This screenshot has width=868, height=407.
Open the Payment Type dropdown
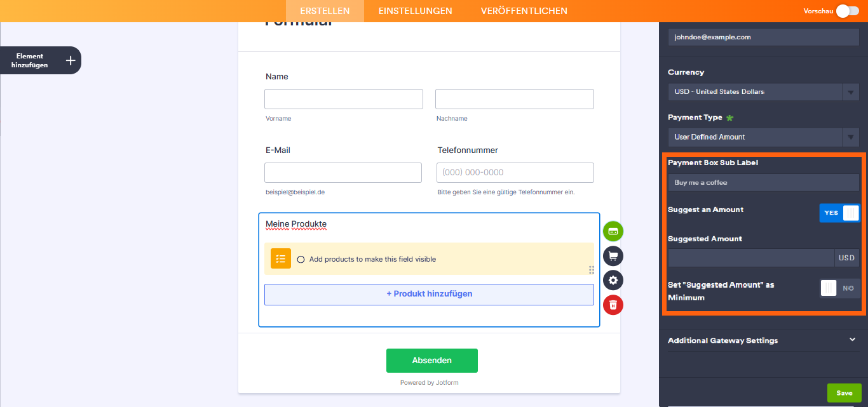(x=763, y=137)
